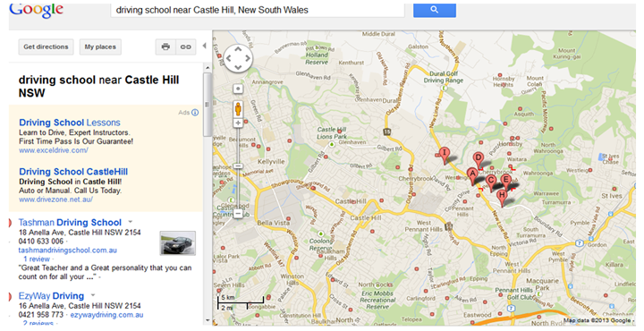Click the link chain icon
The width and height of the screenshot is (644, 331).
[x=186, y=47]
